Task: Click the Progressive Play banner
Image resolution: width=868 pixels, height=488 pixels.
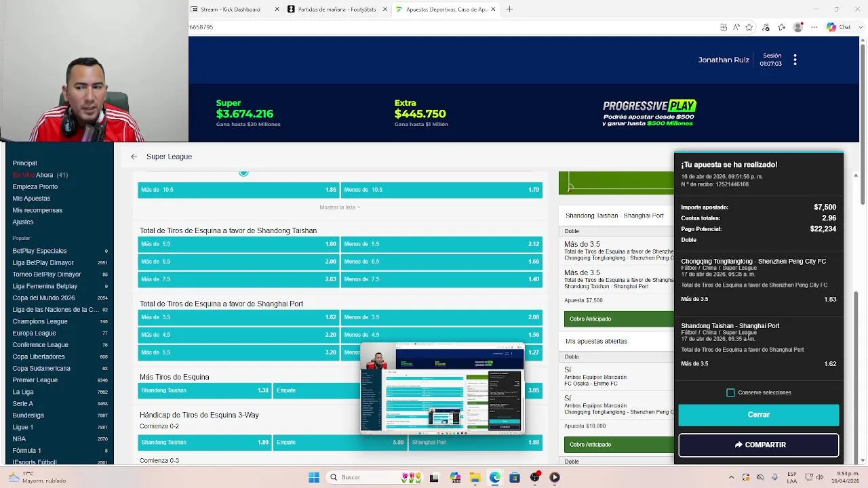Action: tap(649, 113)
